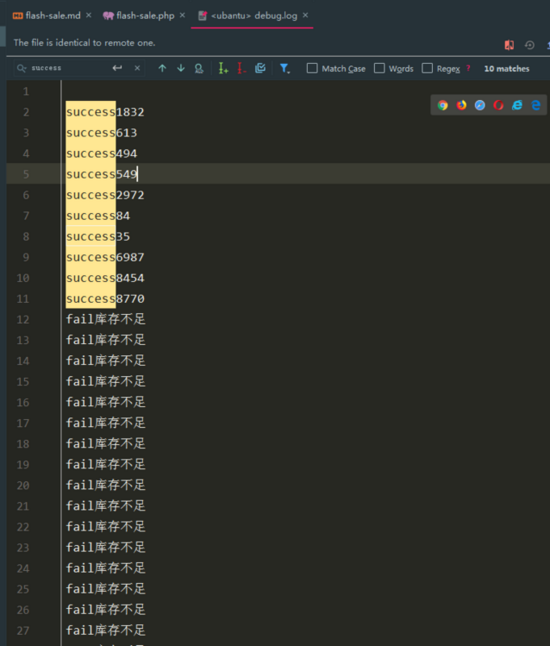
Task: Switch to flash-sale.md tab
Action: coord(47,16)
